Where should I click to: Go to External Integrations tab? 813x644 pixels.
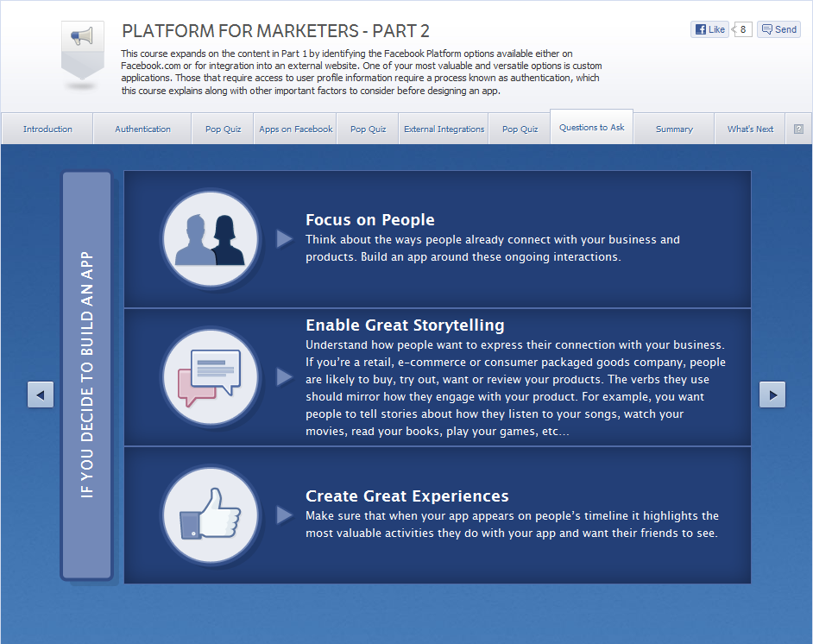[444, 129]
